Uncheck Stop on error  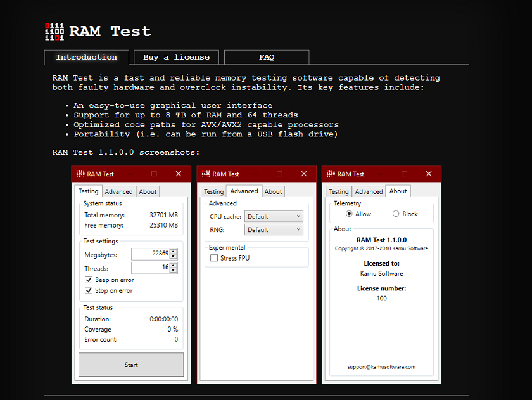point(89,290)
